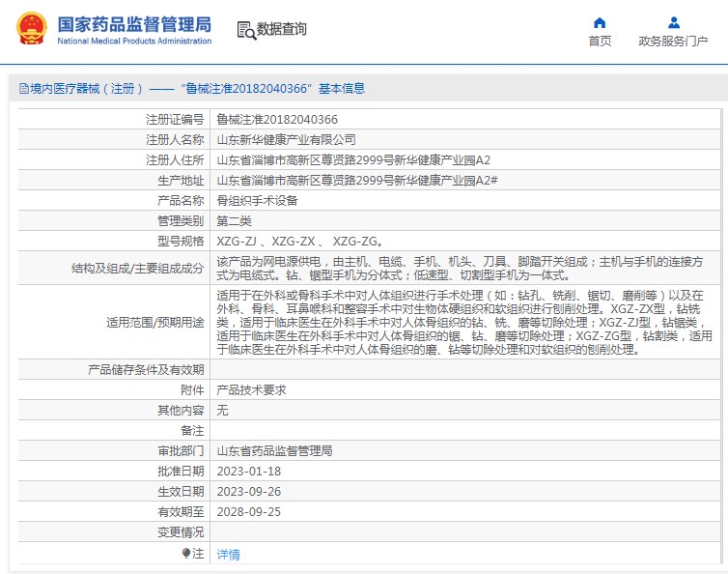Open the data query magnifier icon
The image size is (728, 574).
[x=246, y=30]
